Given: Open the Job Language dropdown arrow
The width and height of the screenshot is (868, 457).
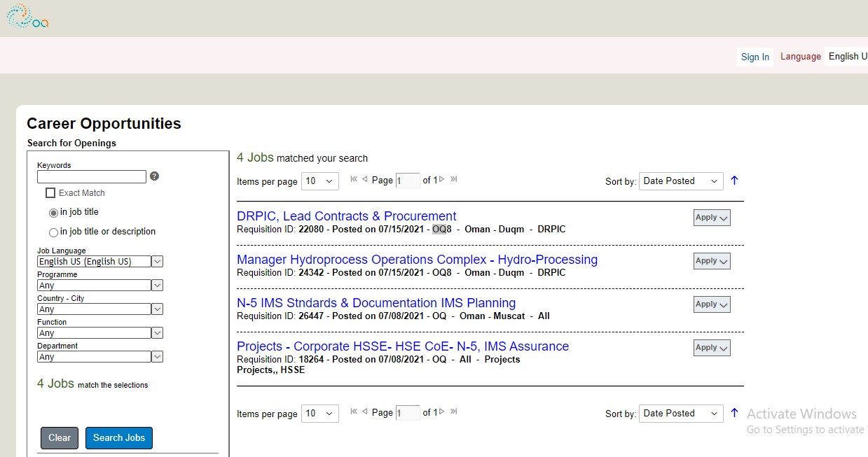Looking at the screenshot, I should pyautogui.click(x=158, y=262).
